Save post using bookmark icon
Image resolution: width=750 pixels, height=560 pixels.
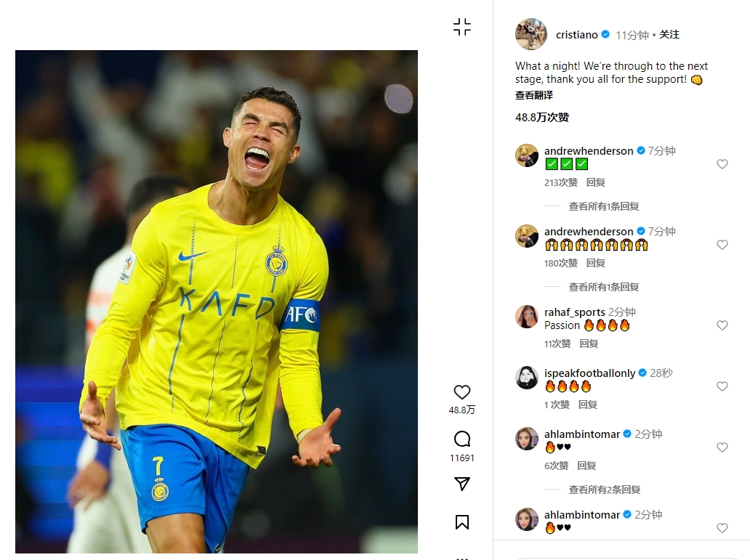coord(462,522)
